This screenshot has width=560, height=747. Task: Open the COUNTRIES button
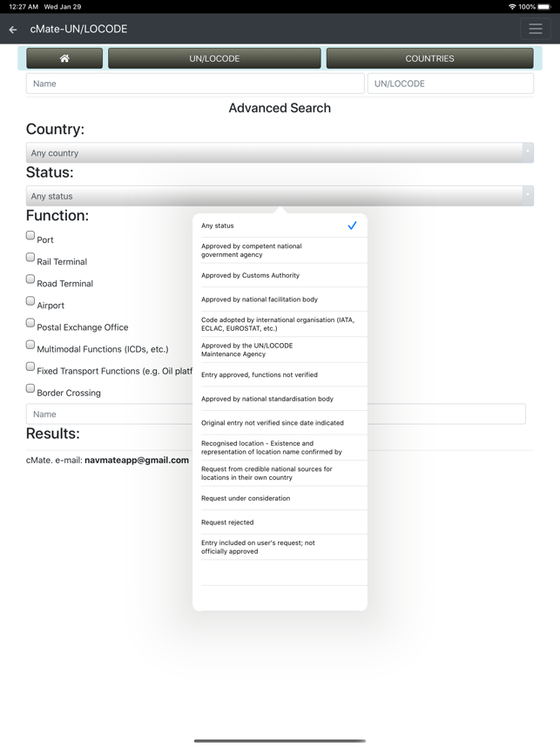430,58
